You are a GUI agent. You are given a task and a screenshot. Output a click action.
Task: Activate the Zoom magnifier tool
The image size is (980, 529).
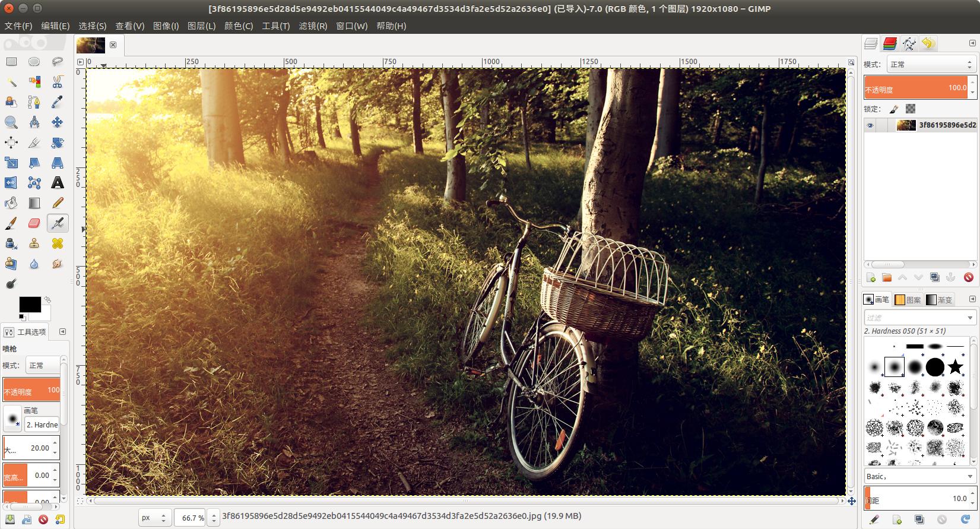pos(11,122)
